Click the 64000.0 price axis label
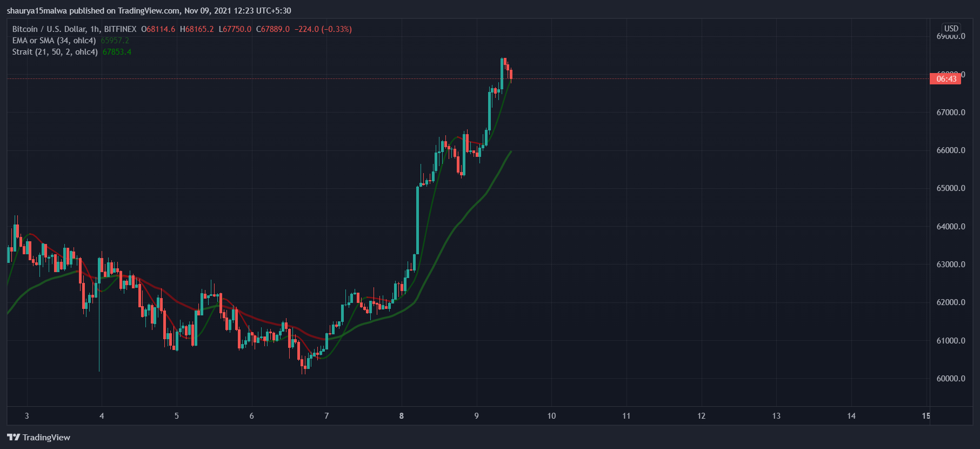Screen dimensions: 980x449 (x=951, y=227)
